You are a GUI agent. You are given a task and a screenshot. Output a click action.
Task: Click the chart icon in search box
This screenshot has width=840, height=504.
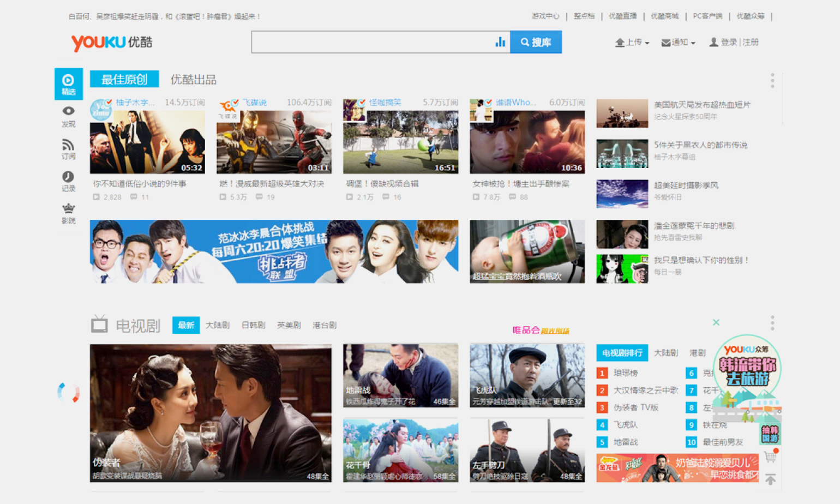click(x=500, y=42)
